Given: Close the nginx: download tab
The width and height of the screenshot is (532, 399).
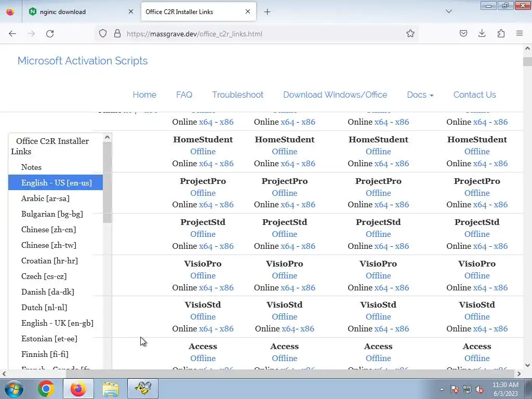Looking at the screenshot, I should (131, 11).
